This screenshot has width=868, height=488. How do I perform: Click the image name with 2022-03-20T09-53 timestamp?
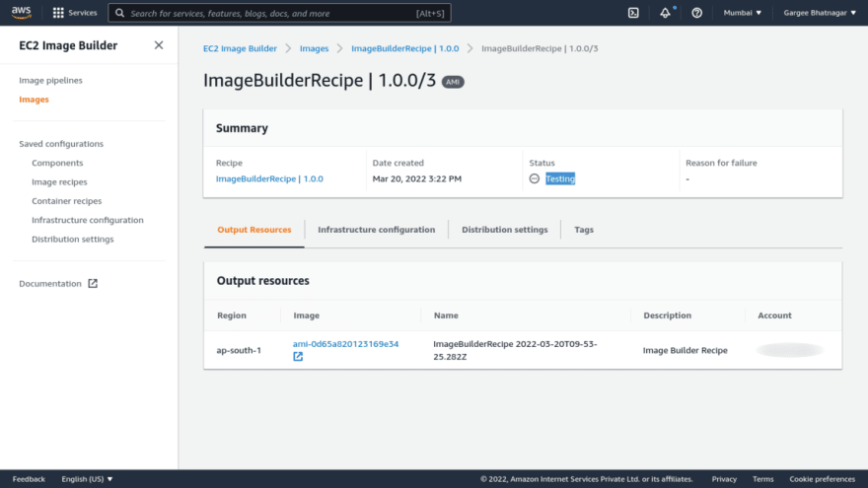(x=515, y=350)
